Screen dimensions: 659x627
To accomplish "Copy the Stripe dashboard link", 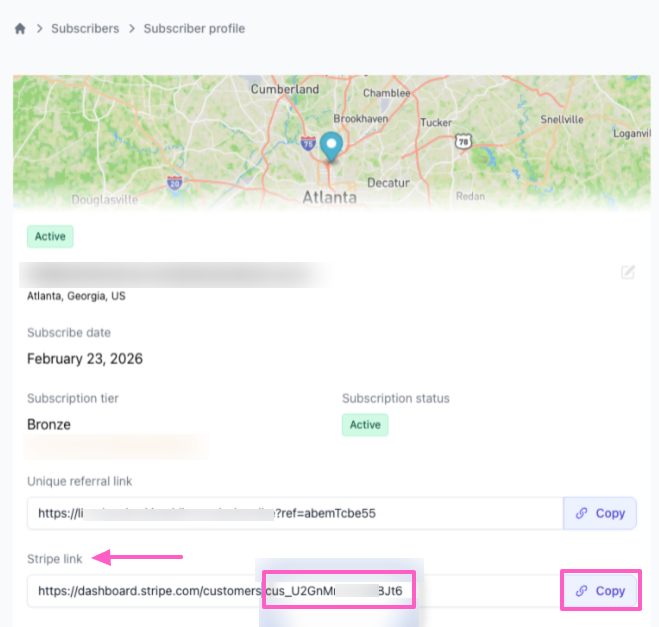I will pos(601,591).
